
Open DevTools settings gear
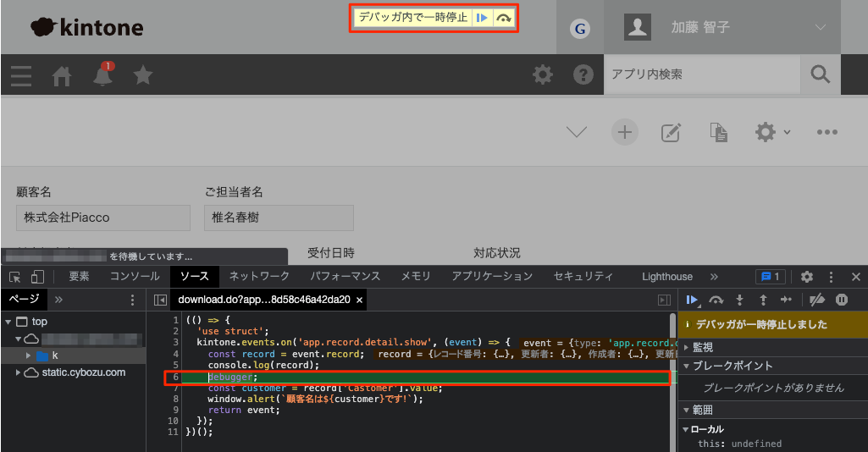[x=806, y=277]
